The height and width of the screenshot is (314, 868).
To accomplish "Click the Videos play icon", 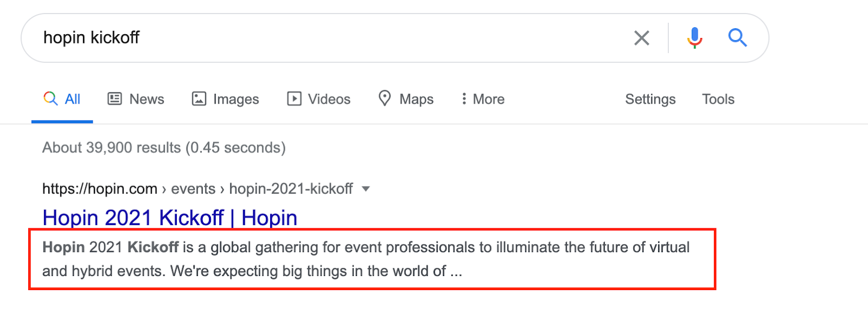I will point(294,99).
